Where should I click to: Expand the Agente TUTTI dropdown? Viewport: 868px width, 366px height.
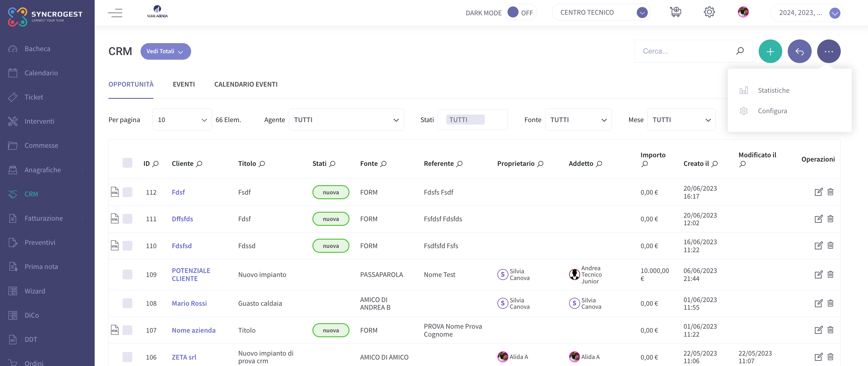[x=346, y=120]
